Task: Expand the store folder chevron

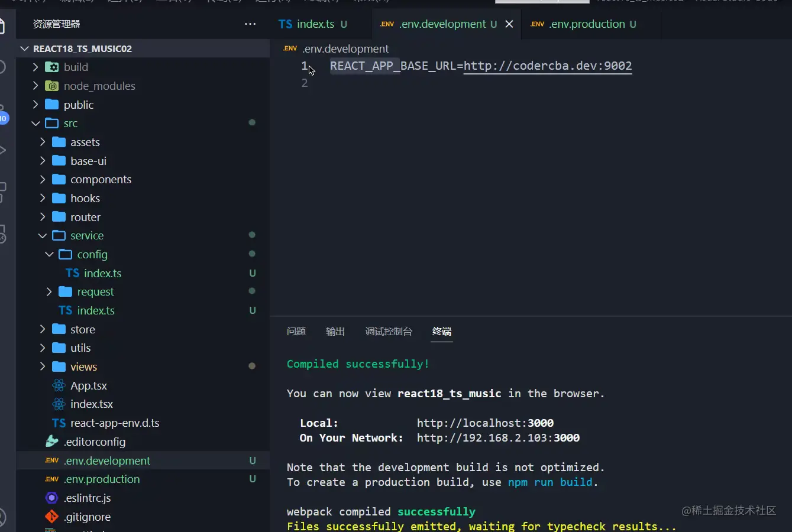Action: [43, 329]
